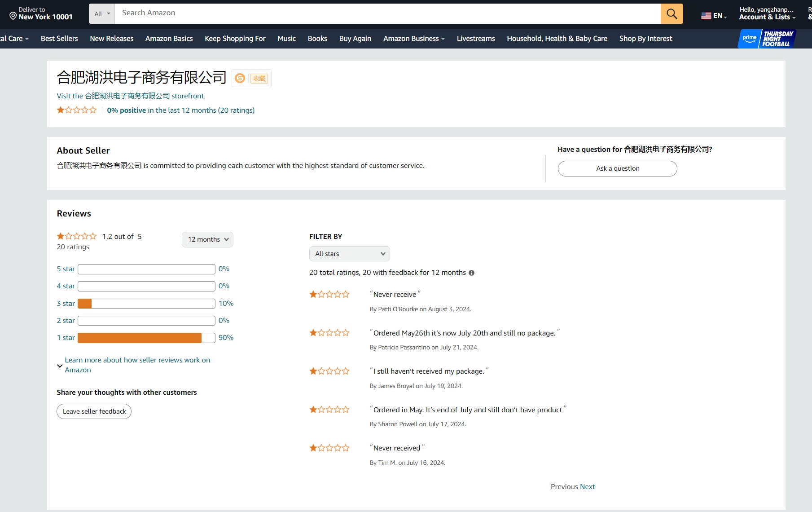Click the 4 star empty rating bar
This screenshot has width=812, height=512.
[146, 286]
